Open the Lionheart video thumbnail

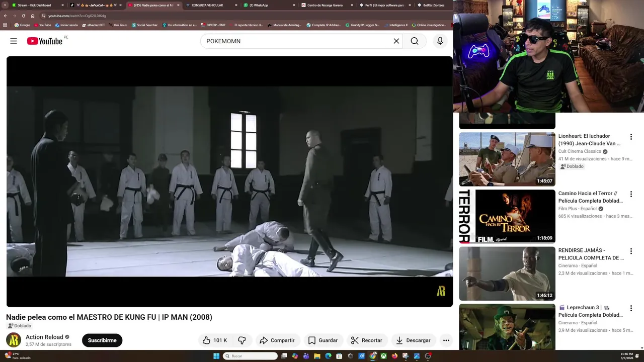tap(507, 159)
